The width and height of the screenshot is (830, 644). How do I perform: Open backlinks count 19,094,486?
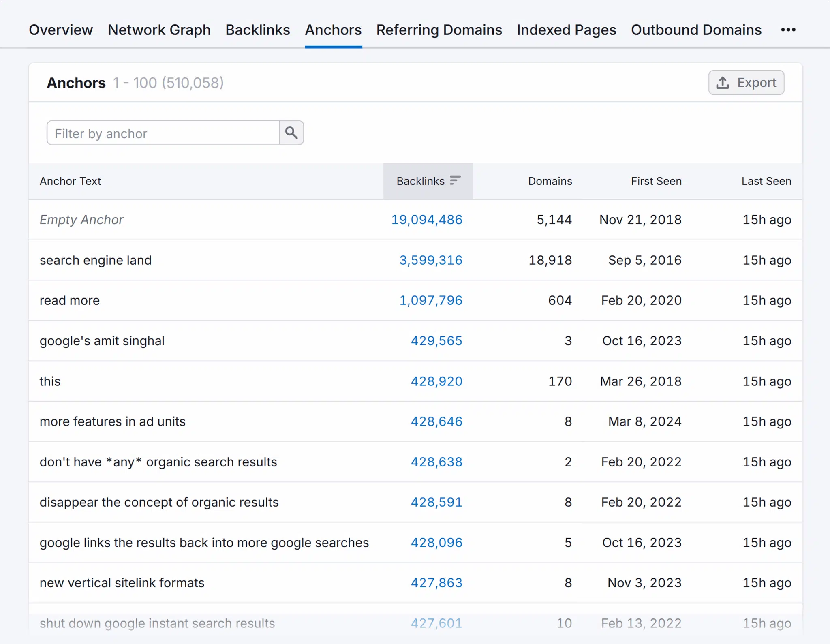(x=426, y=220)
